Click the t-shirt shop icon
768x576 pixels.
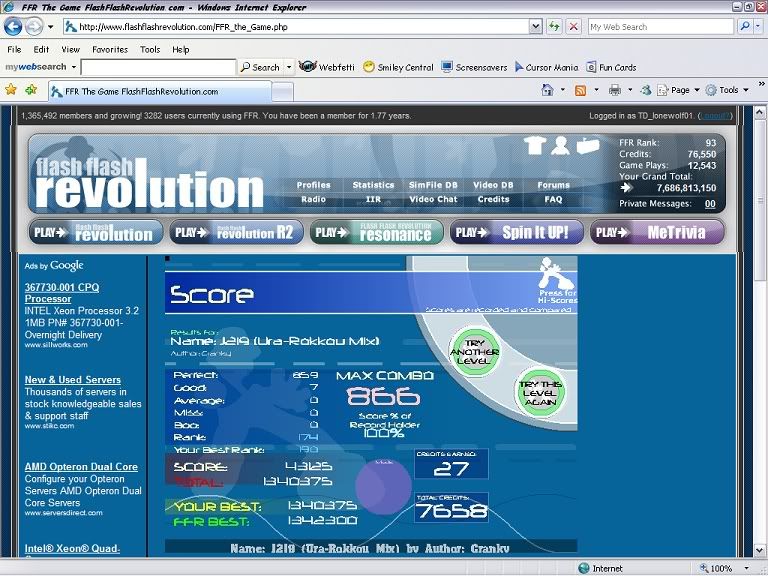pyautogui.click(x=535, y=146)
